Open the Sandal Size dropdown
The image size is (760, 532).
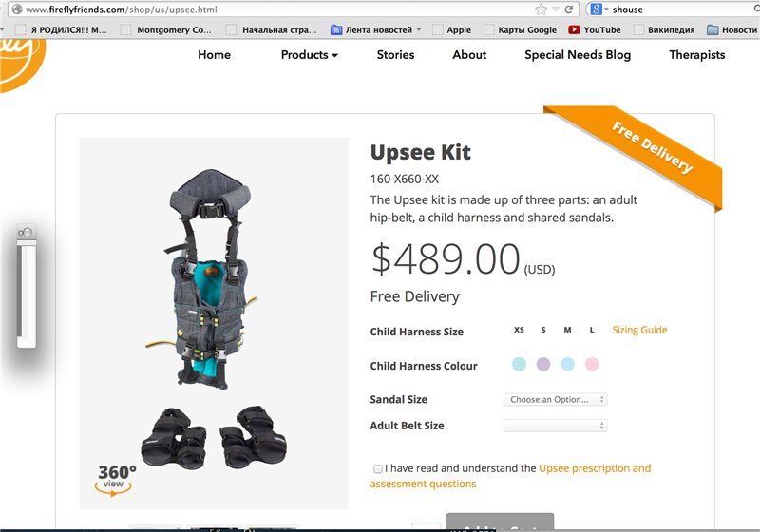click(556, 400)
